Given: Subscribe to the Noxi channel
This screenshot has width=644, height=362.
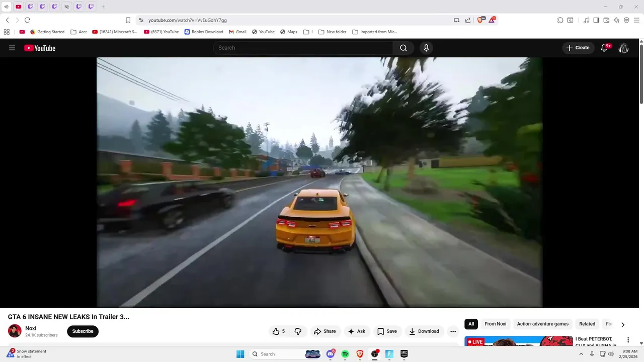Looking at the screenshot, I should point(83,331).
